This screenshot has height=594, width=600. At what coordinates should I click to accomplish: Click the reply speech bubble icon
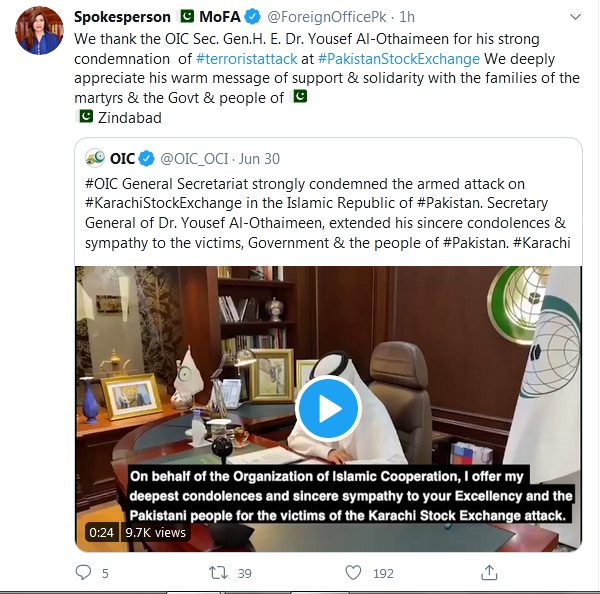pos(84,573)
